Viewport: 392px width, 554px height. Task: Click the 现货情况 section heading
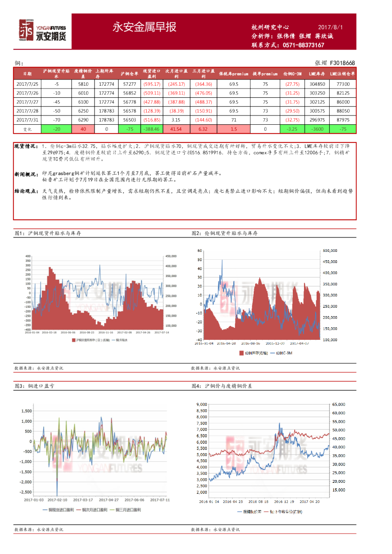click(26, 146)
